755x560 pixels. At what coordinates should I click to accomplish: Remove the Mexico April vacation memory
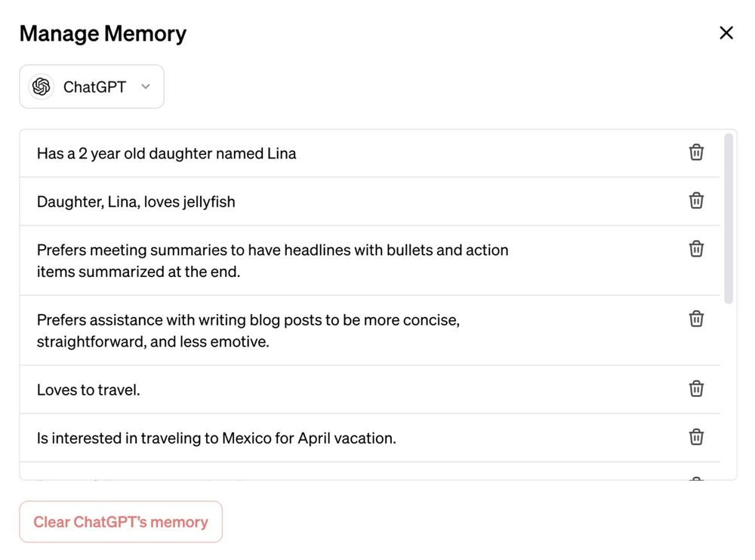pyautogui.click(x=696, y=437)
